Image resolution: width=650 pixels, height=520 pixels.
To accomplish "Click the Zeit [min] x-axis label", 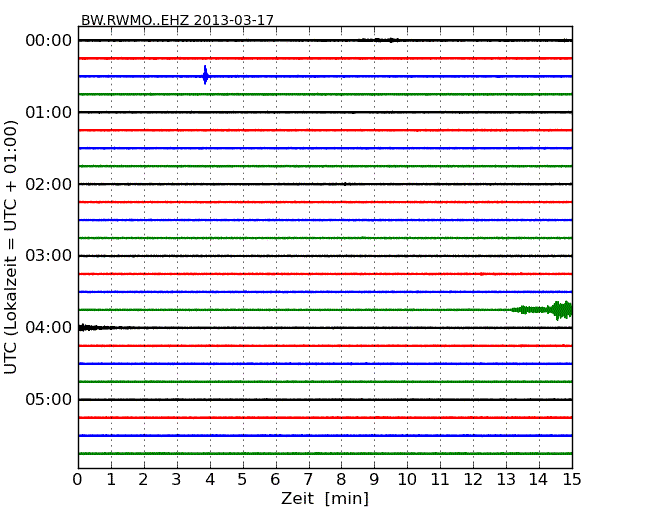I will click(325, 498).
